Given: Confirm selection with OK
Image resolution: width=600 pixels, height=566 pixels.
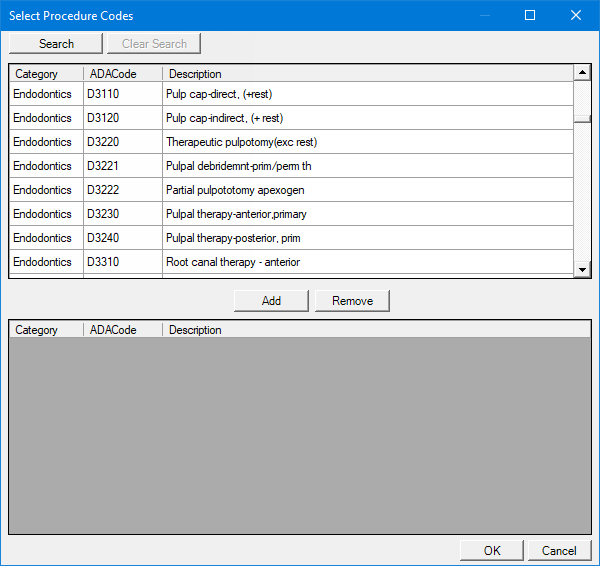Looking at the screenshot, I should [x=492, y=550].
